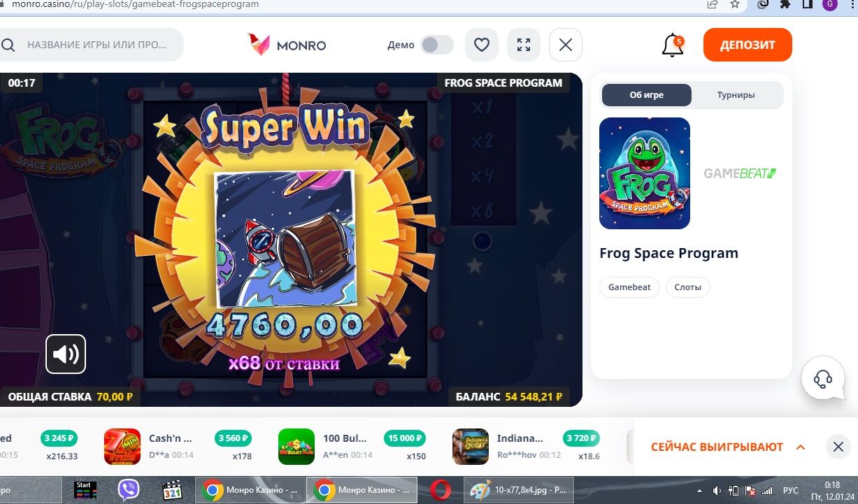The image size is (858, 504).
Task: Open Viber from the taskbar
Action: click(x=128, y=490)
